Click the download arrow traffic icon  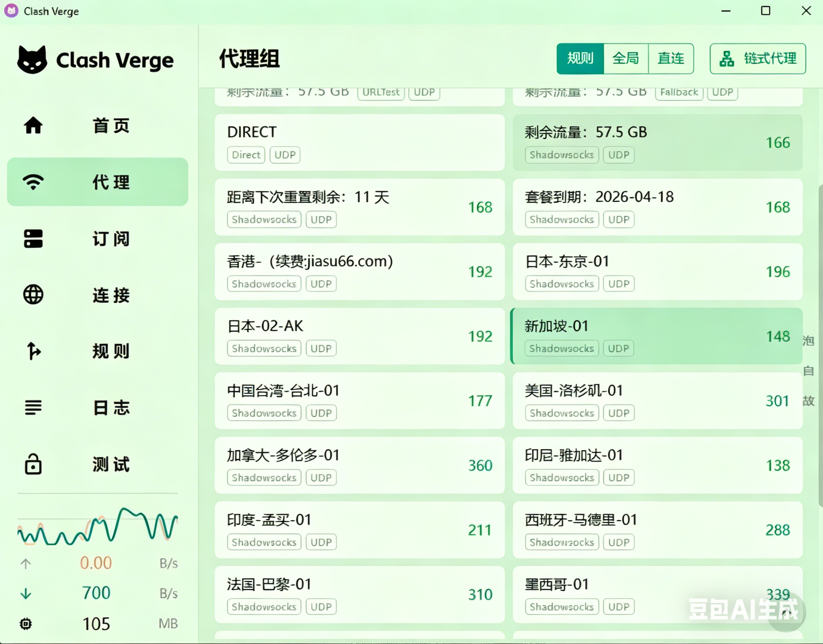(x=26, y=594)
